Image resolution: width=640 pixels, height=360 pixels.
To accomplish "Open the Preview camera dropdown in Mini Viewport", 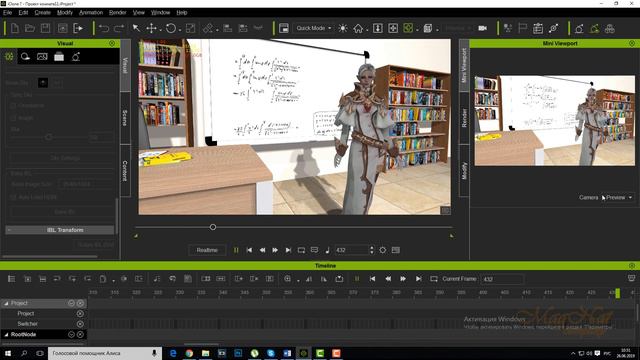I will [619, 198].
